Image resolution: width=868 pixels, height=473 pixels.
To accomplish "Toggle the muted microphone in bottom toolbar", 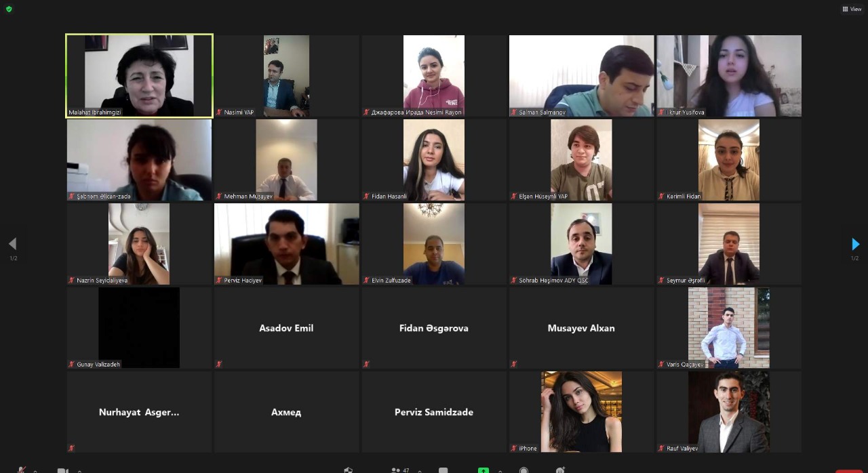I will click(x=22, y=470).
